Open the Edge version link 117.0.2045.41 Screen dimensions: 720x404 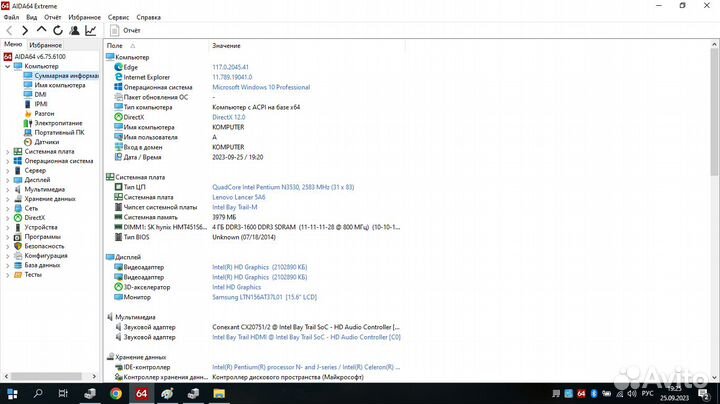point(230,67)
